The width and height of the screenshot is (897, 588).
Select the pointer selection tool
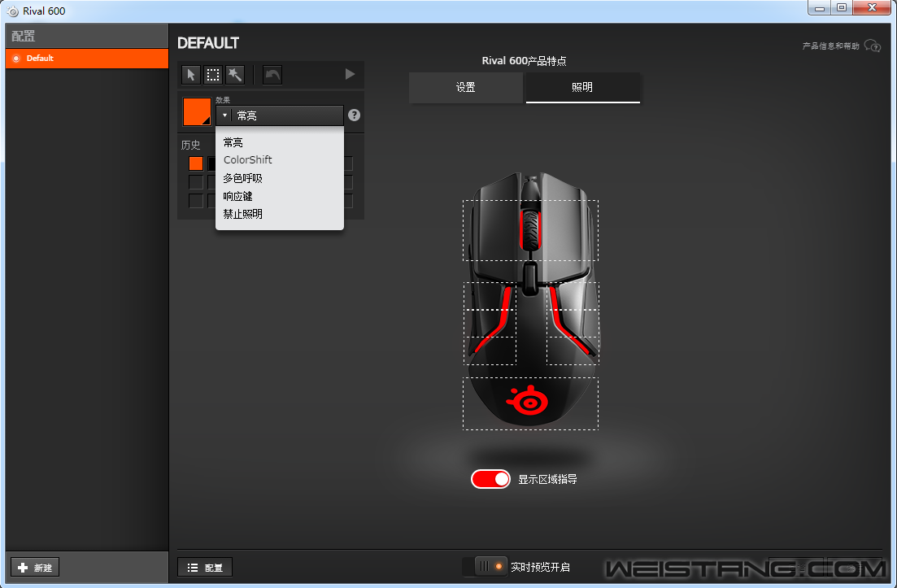pos(191,74)
